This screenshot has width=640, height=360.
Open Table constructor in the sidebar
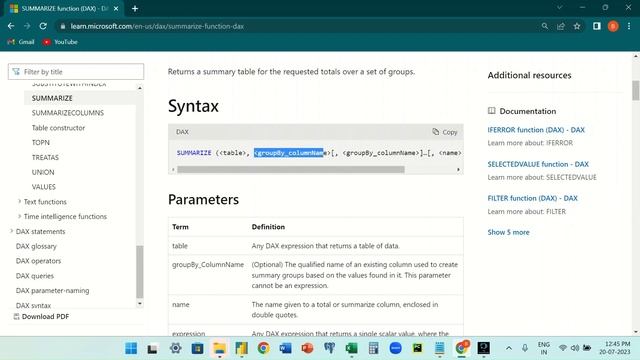click(x=58, y=128)
